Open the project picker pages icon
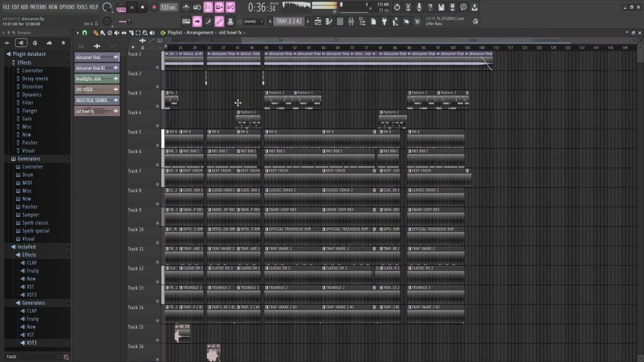 373,22
